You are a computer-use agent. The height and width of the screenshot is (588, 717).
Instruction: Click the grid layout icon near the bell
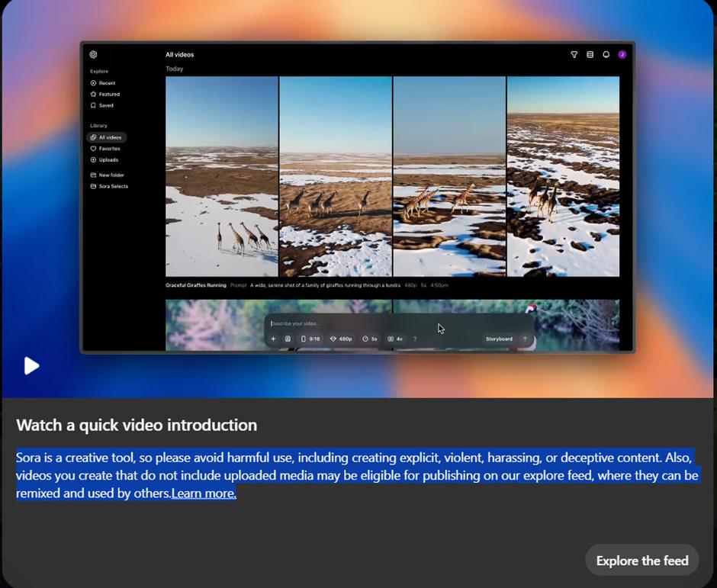pyautogui.click(x=590, y=55)
